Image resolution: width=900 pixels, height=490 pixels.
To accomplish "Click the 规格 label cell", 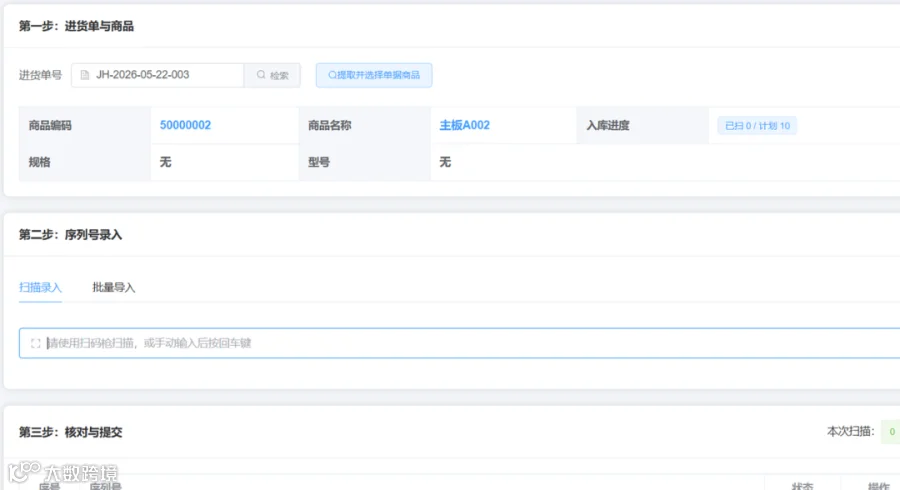I will point(85,162).
